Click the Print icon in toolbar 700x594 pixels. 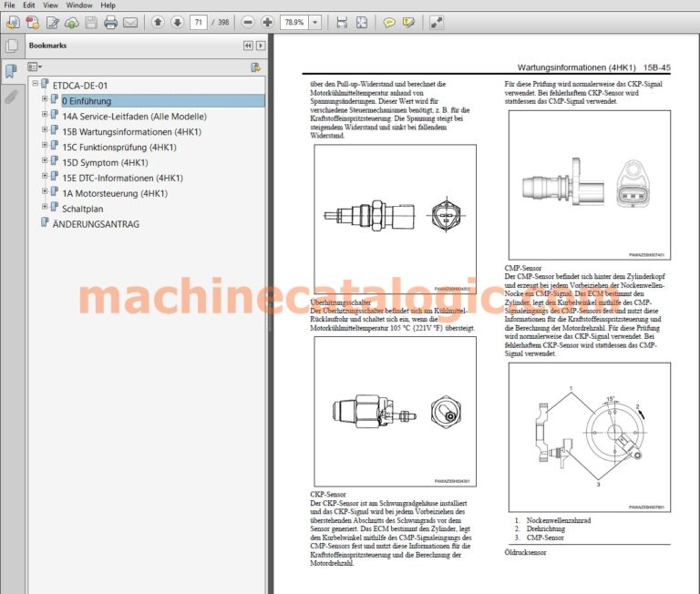(x=110, y=22)
